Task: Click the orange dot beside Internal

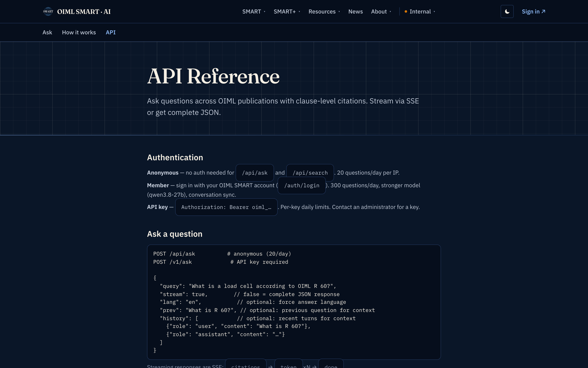Action: coord(406,11)
